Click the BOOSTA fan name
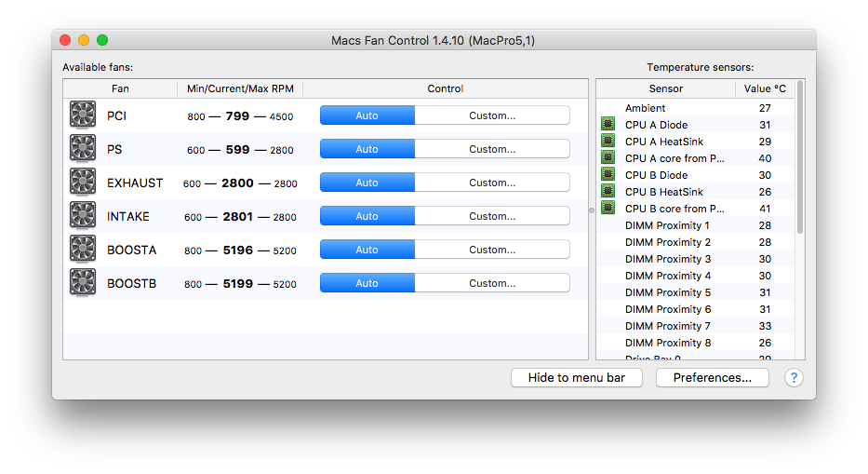This screenshot has width=868, height=474. (132, 250)
